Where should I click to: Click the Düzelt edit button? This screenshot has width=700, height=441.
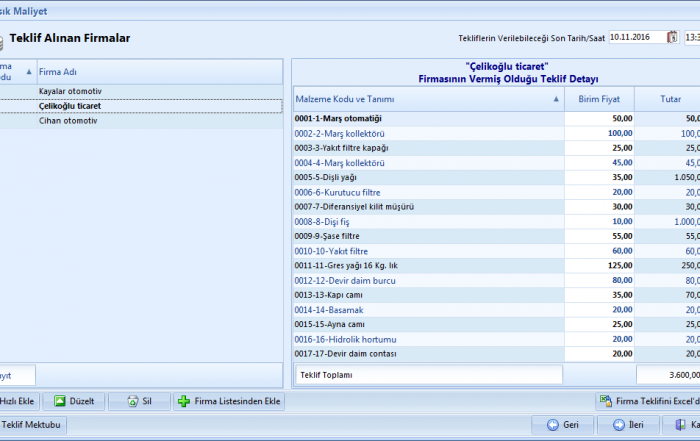point(73,401)
